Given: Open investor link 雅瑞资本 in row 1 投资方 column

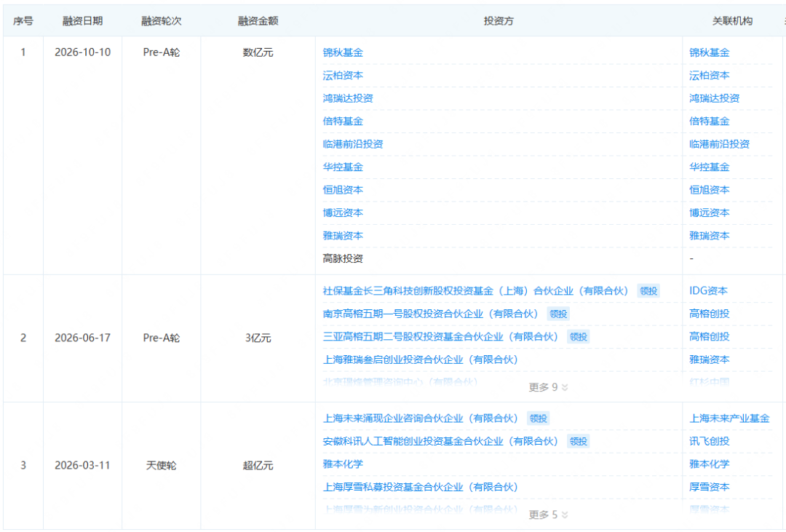Looking at the screenshot, I should pos(343,236).
